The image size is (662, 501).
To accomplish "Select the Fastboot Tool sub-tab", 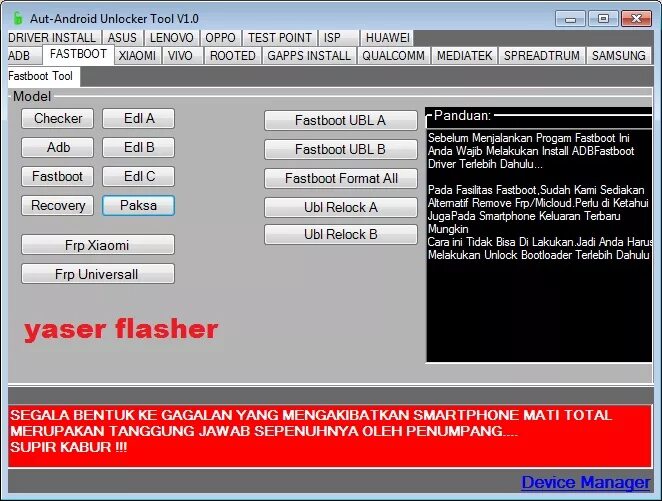I will [43, 76].
